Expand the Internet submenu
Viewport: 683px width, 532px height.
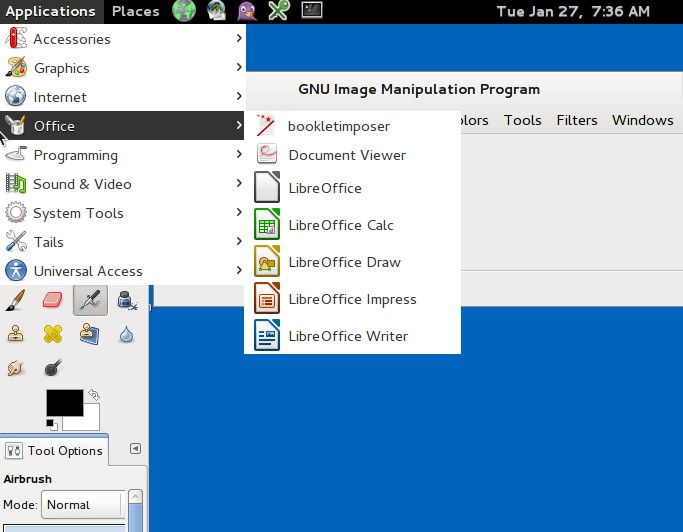click(x=122, y=97)
